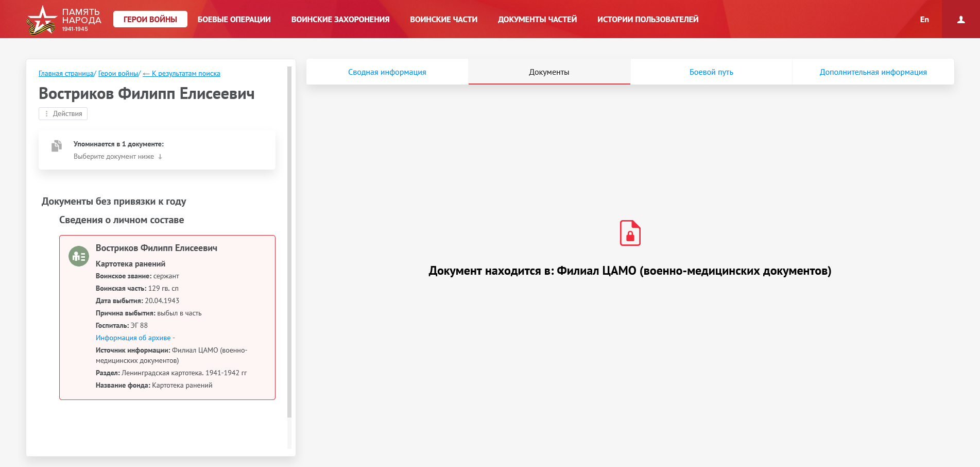Switch to the Боевой путь tab
980x467 pixels.
coord(711,72)
